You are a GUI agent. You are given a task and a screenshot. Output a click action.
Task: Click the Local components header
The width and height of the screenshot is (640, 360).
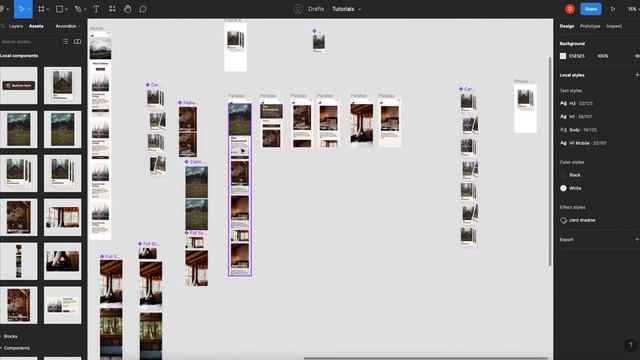(x=19, y=56)
